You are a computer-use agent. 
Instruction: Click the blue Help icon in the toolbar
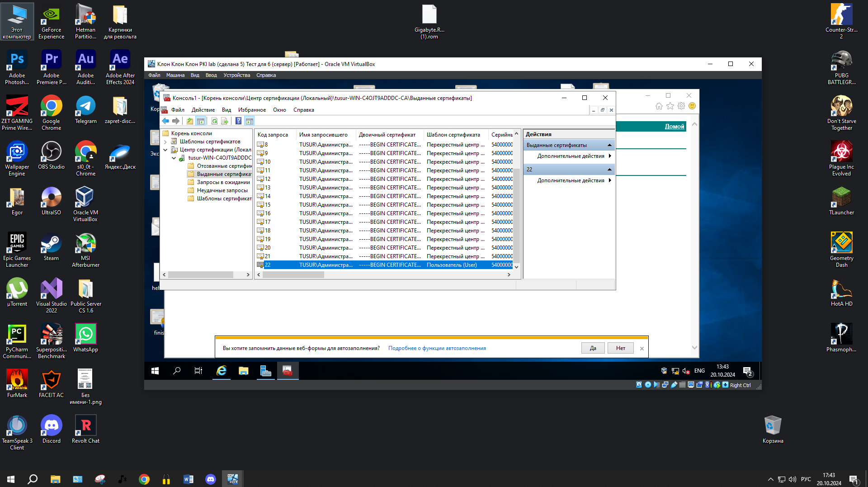coord(238,121)
